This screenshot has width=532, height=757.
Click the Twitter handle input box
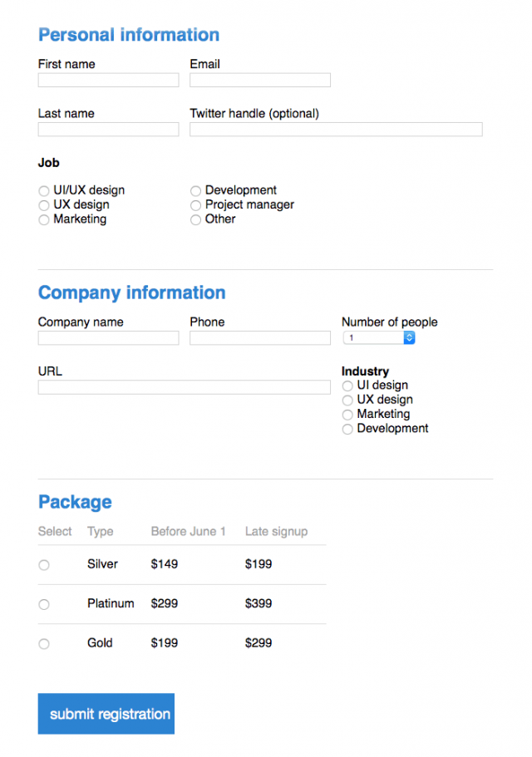pyautogui.click(x=336, y=130)
